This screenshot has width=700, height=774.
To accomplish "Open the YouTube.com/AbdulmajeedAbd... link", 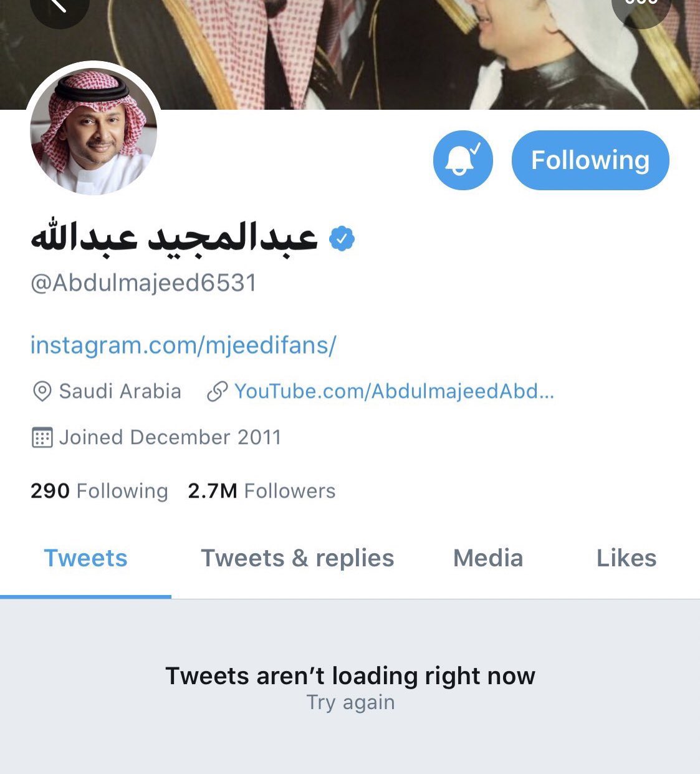I will coord(394,391).
